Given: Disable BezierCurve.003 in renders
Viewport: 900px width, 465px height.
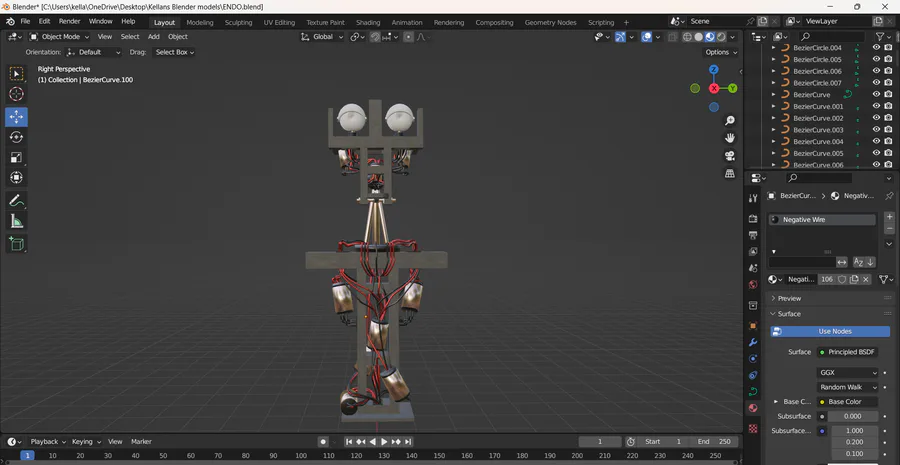Looking at the screenshot, I should 888,130.
